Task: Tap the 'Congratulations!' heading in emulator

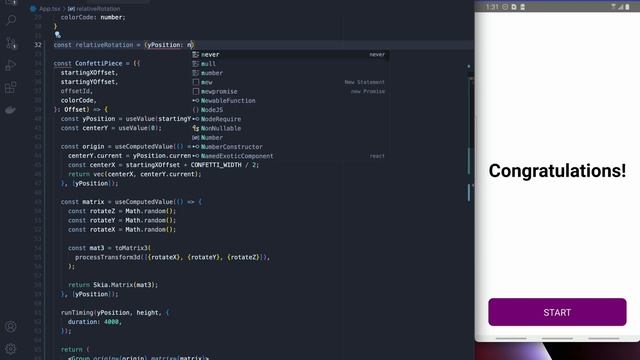Action: point(557,171)
